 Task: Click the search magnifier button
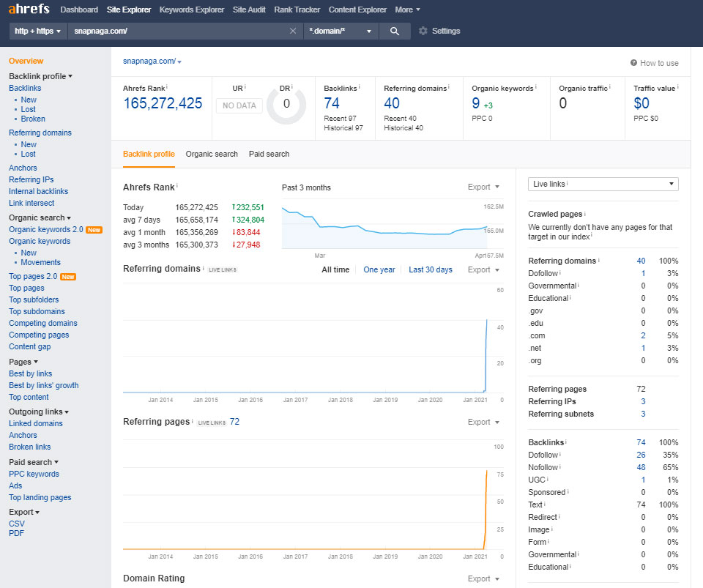[395, 31]
